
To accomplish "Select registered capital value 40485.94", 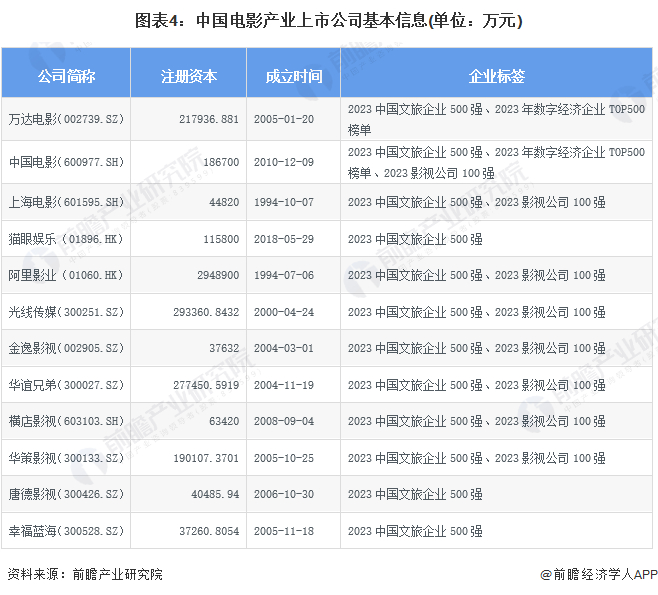I will (x=215, y=494).
